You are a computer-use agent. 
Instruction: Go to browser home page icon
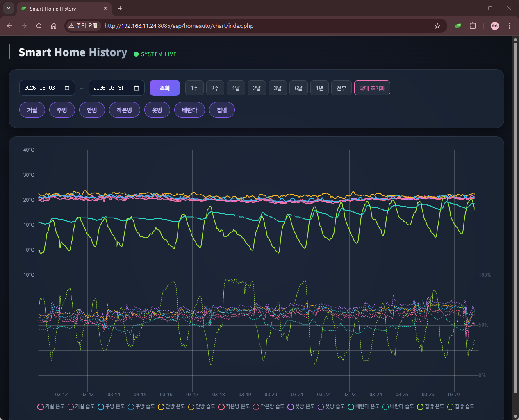pyautogui.click(x=54, y=26)
